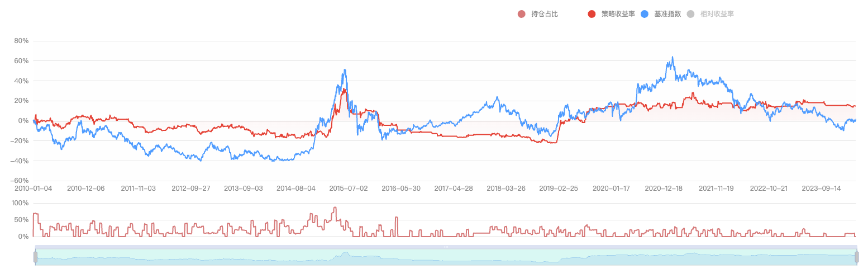Screen dimensions: 868x273
Task: Click the 2010-01-04 start date label
Action: click(33, 189)
